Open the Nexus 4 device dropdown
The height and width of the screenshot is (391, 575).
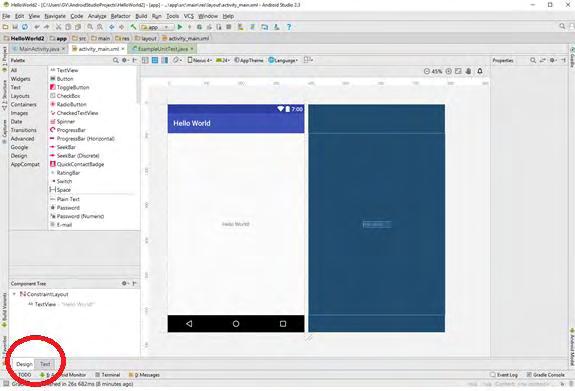pyautogui.click(x=199, y=60)
